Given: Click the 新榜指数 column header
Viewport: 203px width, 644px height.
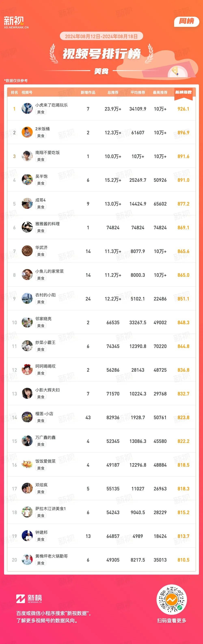Looking at the screenshot, I should [183, 92].
